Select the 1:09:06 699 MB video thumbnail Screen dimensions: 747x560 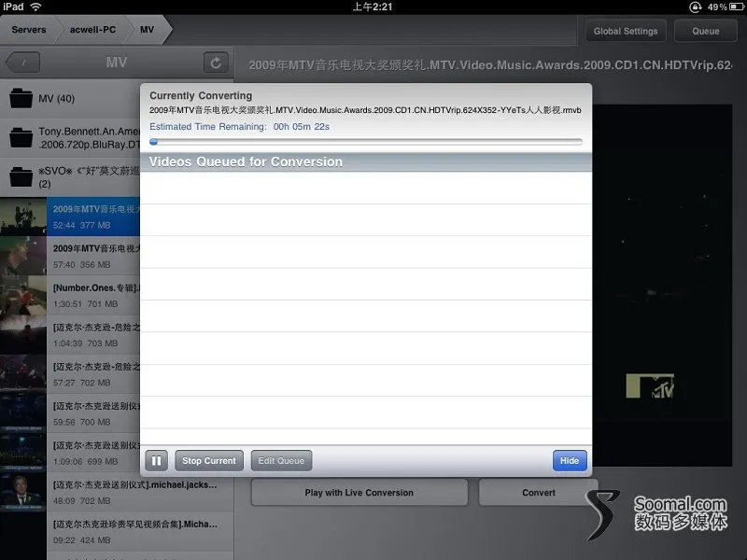tap(23, 453)
